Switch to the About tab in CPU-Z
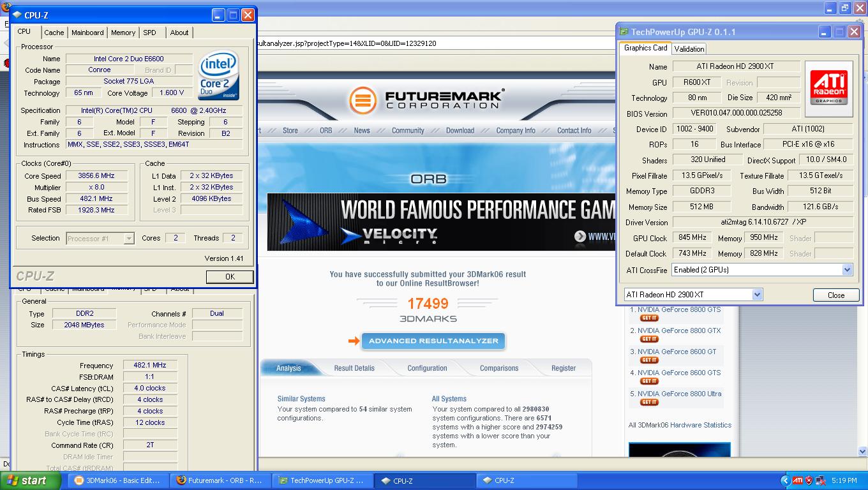 pyautogui.click(x=179, y=33)
